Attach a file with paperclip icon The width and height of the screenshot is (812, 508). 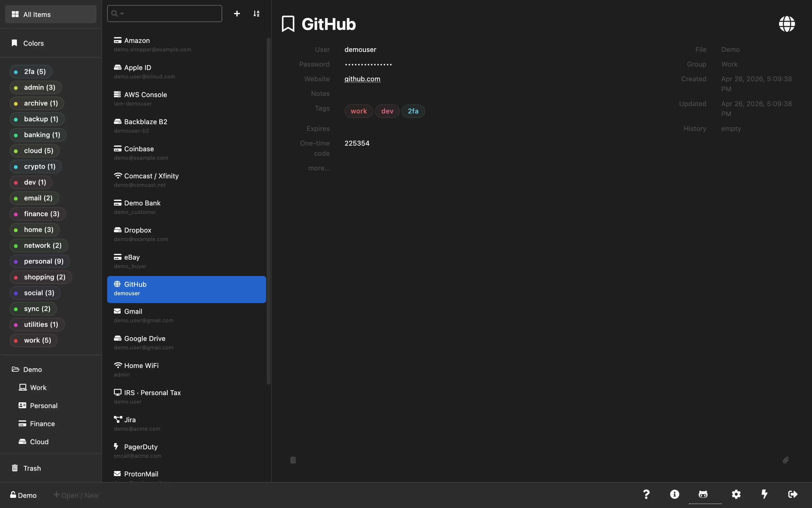(785, 460)
